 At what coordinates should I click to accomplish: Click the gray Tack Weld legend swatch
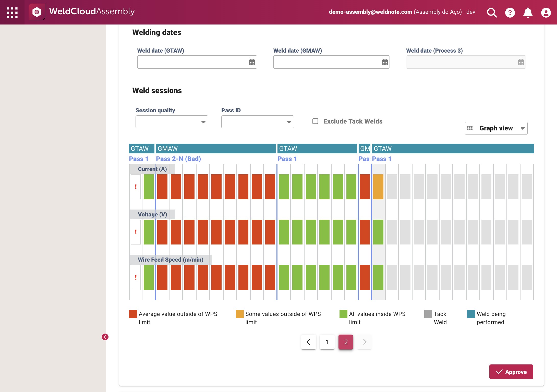pyautogui.click(x=428, y=314)
